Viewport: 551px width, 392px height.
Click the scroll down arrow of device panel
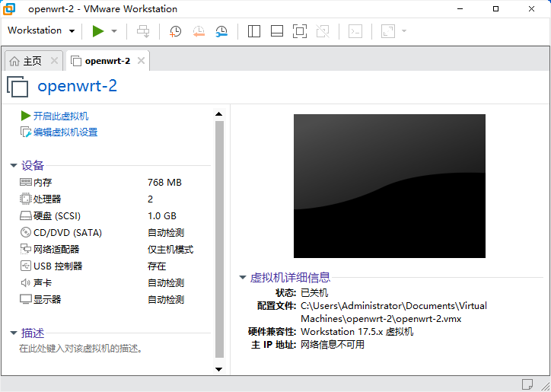(219, 369)
